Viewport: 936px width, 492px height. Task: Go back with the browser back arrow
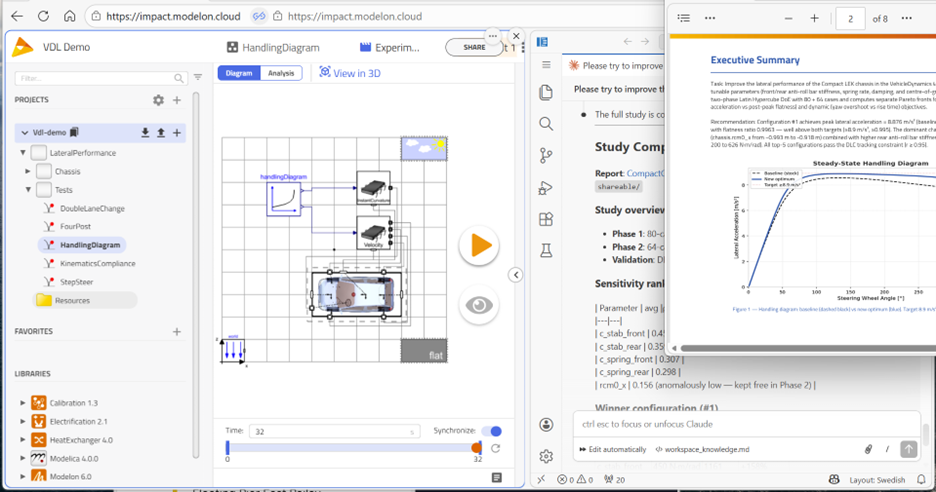17,16
